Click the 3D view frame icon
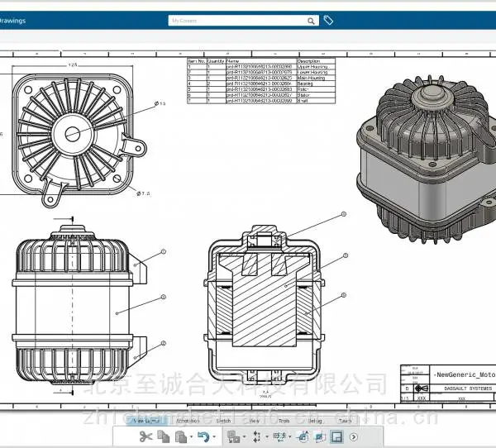The image size is (496, 448). tap(319, 436)
